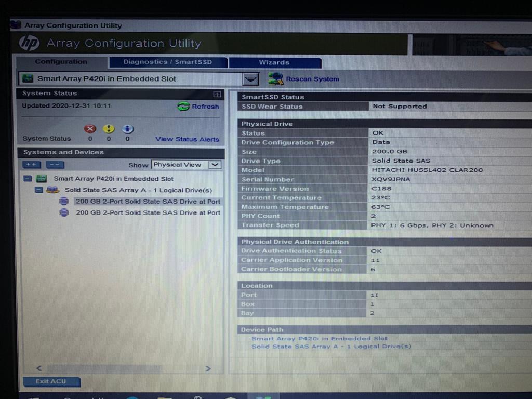Click the Refresh link in System Status

coord(205,107)
